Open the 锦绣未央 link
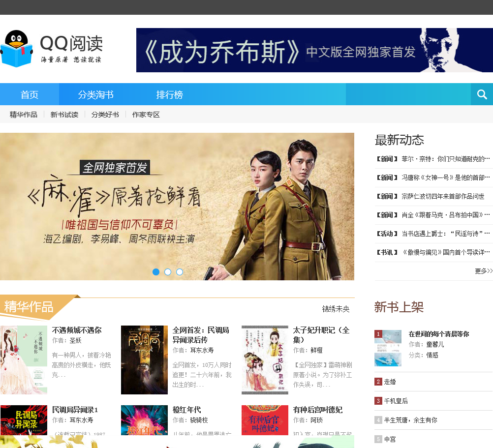 (336, 309)
